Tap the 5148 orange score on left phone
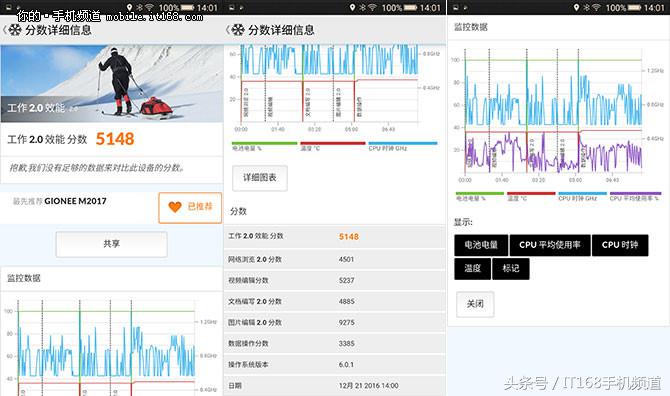 (115, 139)
